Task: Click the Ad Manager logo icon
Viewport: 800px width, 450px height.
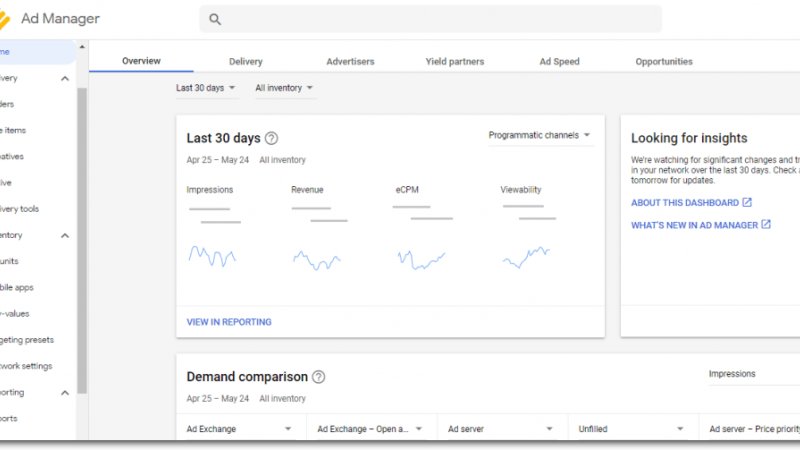Action: [6, 19]
